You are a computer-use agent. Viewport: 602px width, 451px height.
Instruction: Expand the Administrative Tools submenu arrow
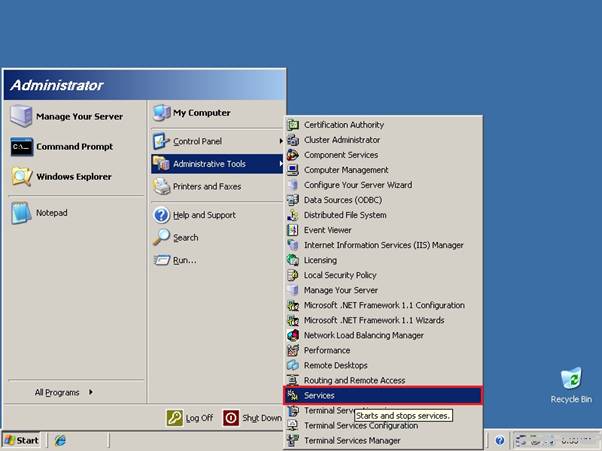coord(281,164)
